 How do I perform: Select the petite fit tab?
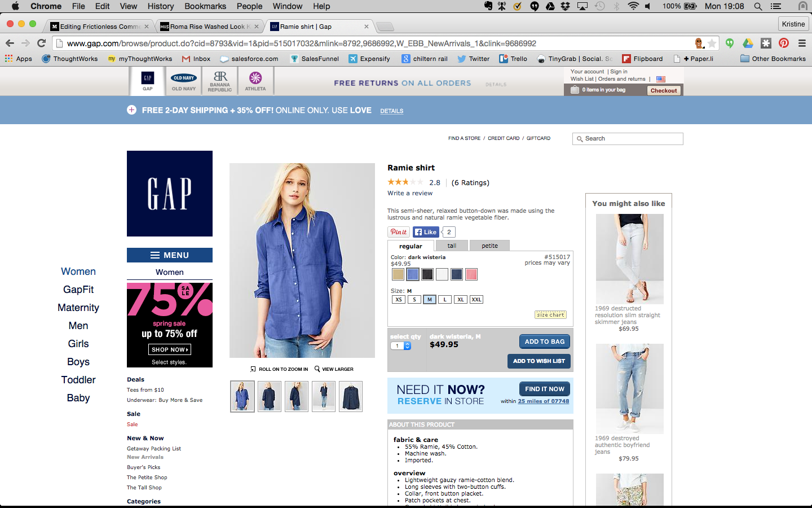coord(489,246)
